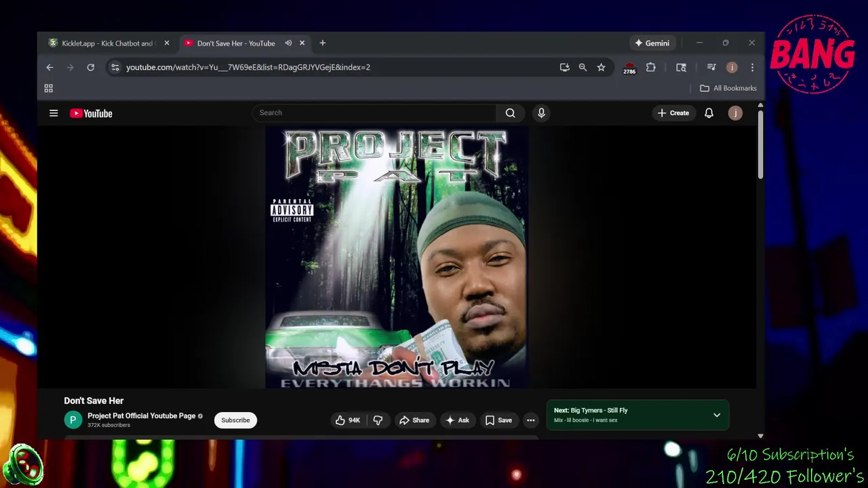The height and width of the screenshot is (488, 868).
Task: Click the Share button
Action: point(414,420)
